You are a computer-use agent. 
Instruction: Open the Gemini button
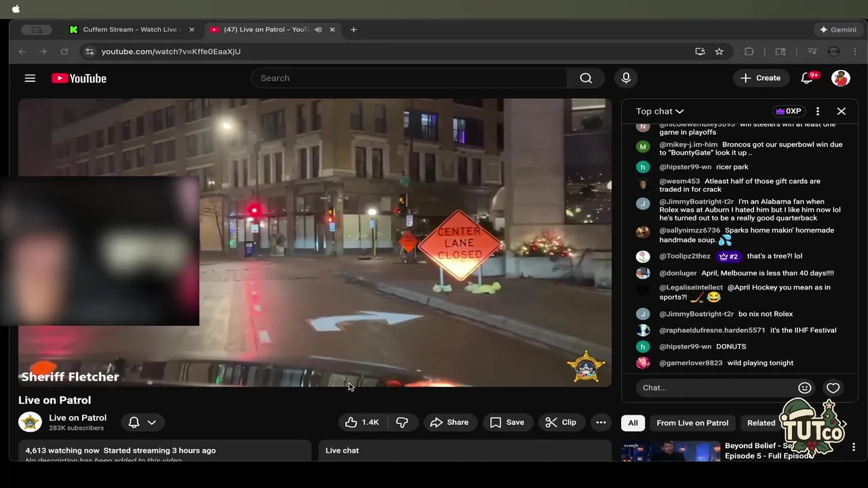(837, 30)
